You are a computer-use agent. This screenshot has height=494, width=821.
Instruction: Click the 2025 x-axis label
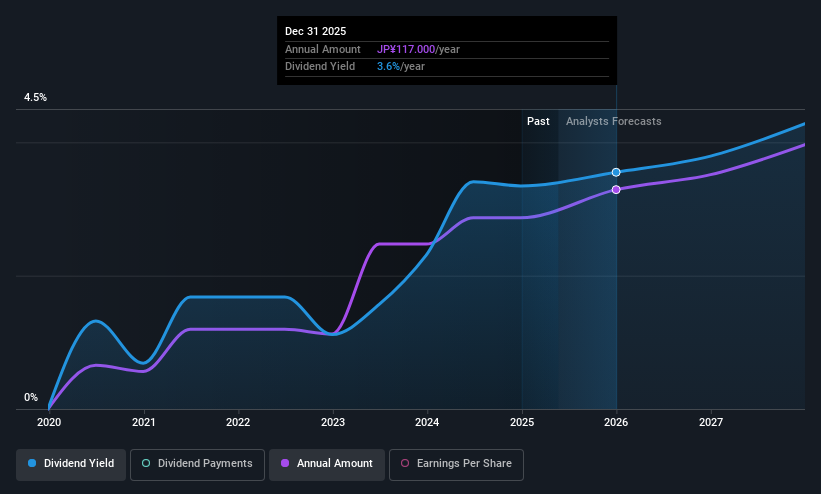tap(522, 422)
